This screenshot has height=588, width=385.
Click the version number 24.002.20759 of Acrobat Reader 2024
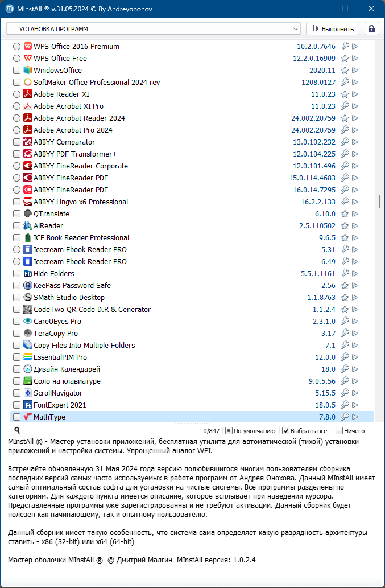tap(313, 118)
